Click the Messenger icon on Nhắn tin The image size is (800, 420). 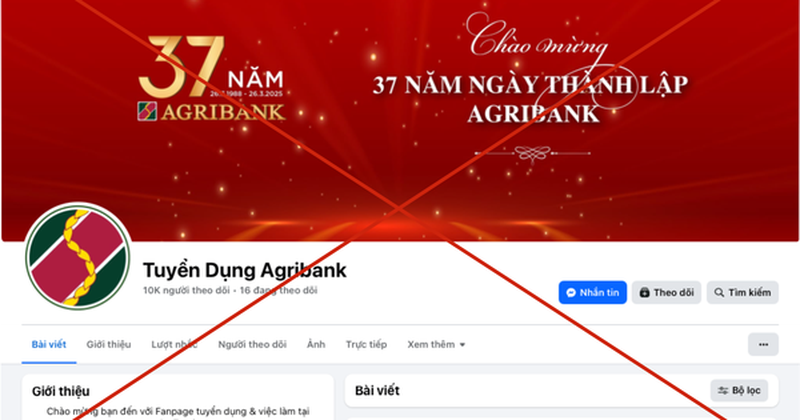pyautogui.click(x=571, y=292)
